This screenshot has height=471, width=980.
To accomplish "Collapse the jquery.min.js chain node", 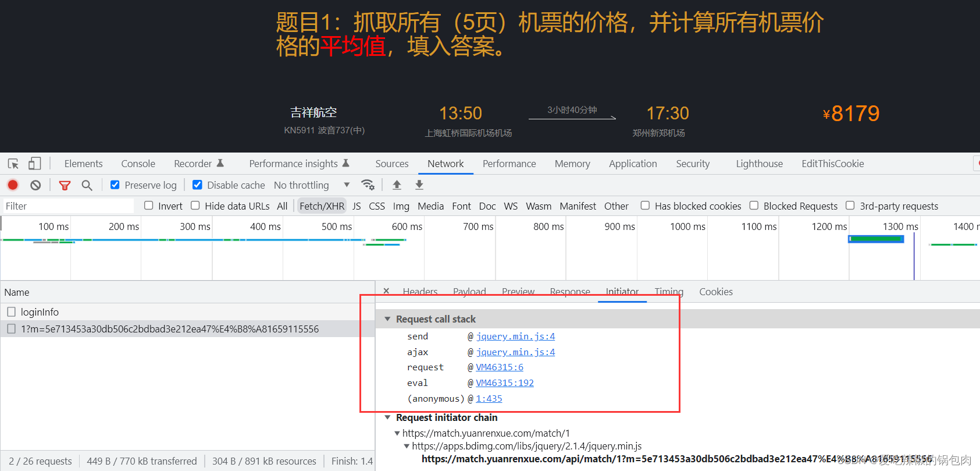I will [407, 446].
